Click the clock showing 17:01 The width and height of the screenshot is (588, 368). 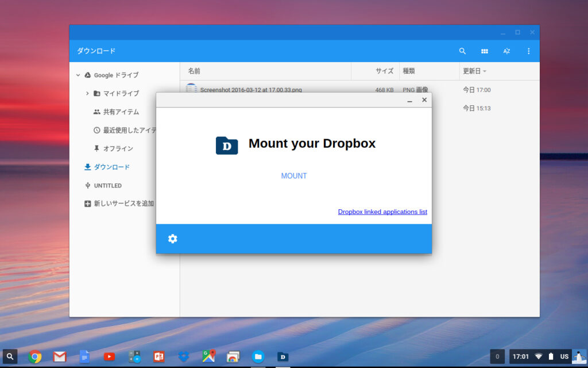point(520,356)
